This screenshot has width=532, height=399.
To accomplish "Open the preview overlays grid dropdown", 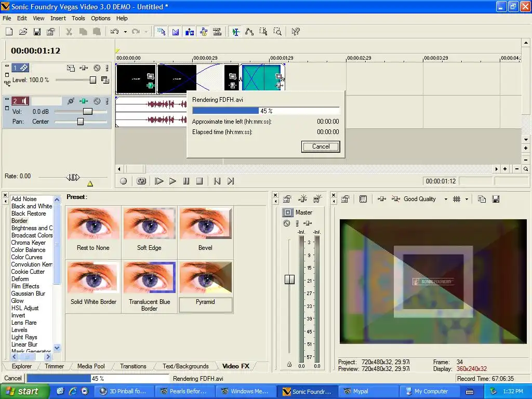I will coord(467,199).
